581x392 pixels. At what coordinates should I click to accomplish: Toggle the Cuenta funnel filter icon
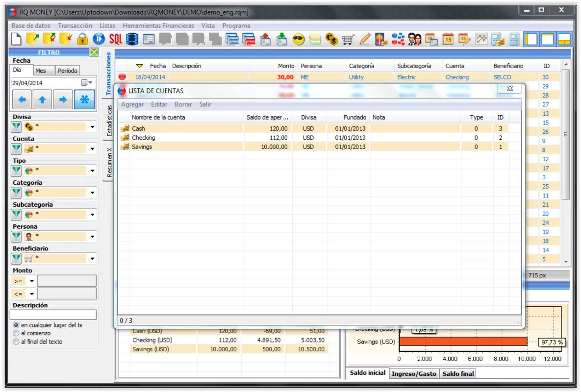click(16, 149)
